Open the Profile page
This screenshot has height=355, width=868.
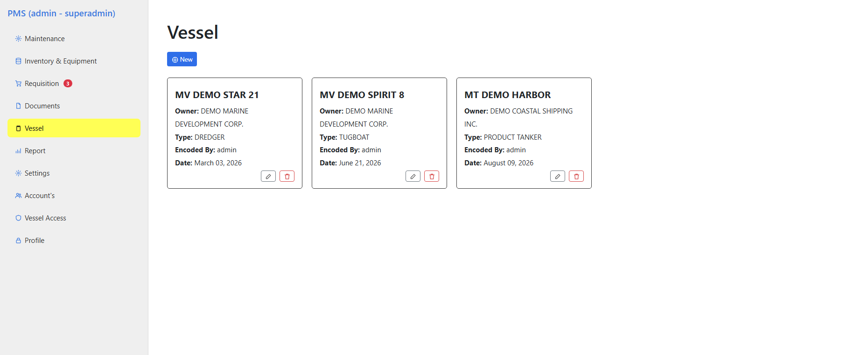pyautogui.click(x=74, y=241)
